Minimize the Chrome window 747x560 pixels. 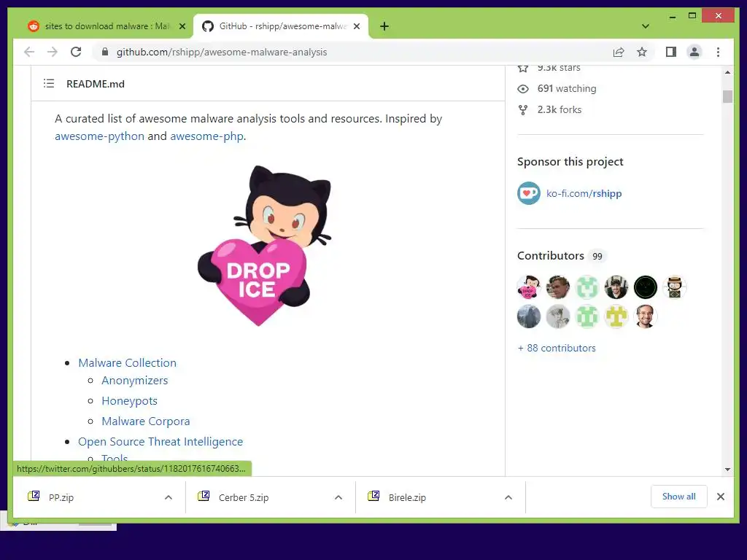672,16
